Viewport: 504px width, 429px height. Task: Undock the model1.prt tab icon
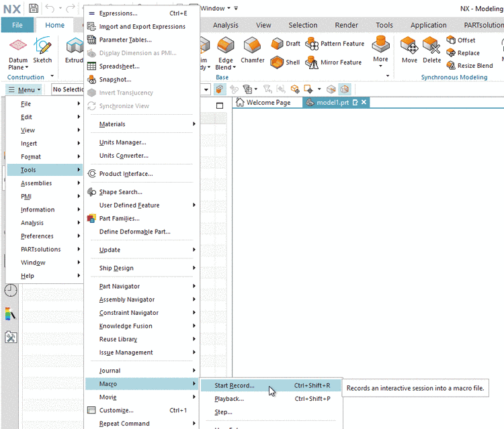355,102
